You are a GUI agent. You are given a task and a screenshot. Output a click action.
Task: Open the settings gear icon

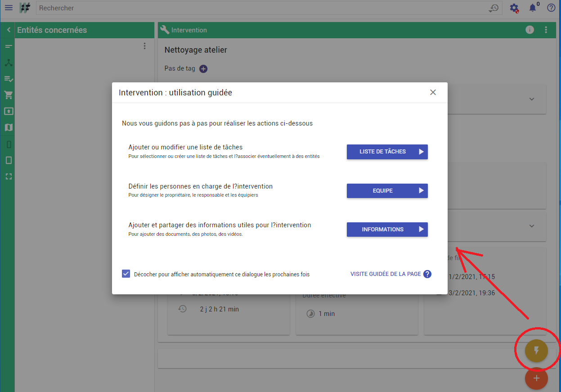pyautogui.click(x=514, y=8)
